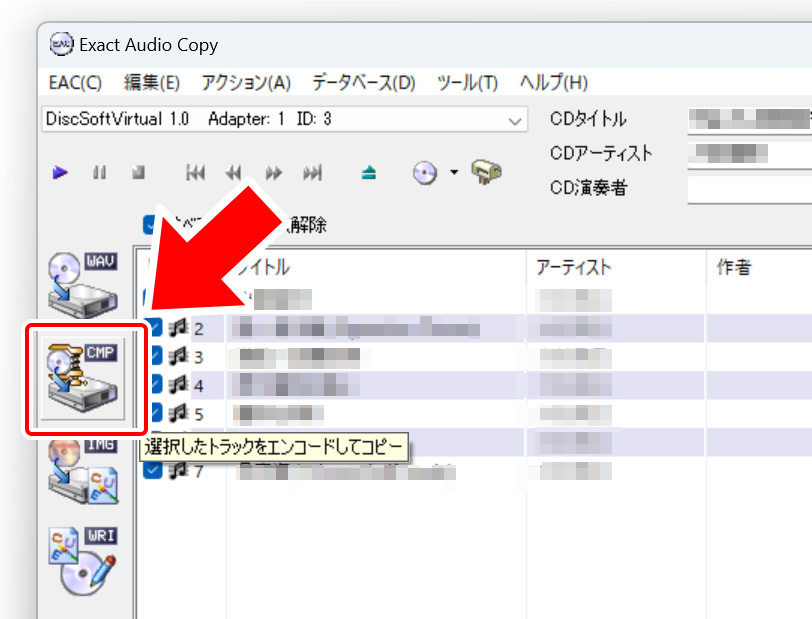Select track number 4 in the list

199,386
